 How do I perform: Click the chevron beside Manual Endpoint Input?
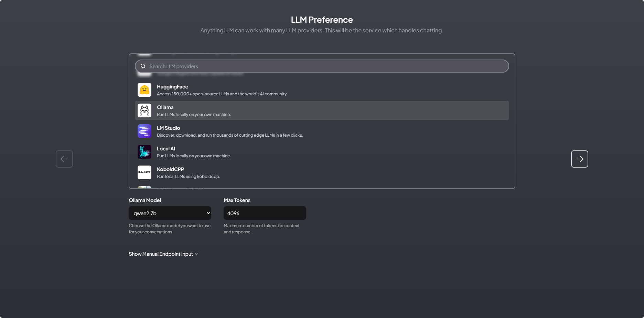(x=197, y=254)
